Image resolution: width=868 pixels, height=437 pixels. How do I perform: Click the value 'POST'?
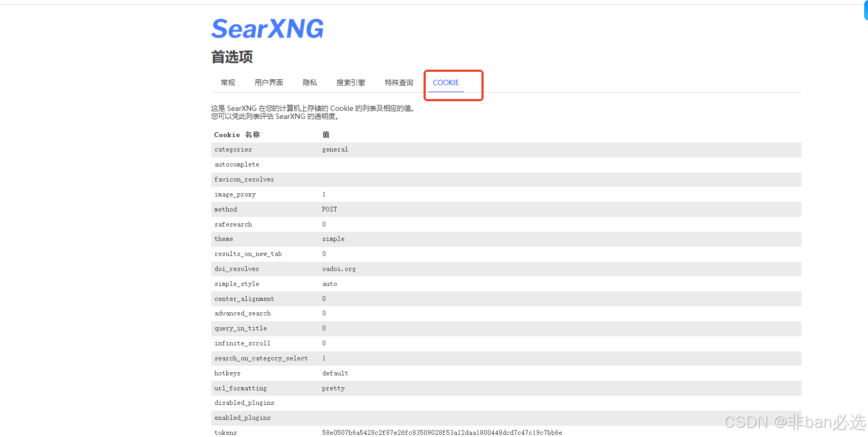tap(330, 209)
